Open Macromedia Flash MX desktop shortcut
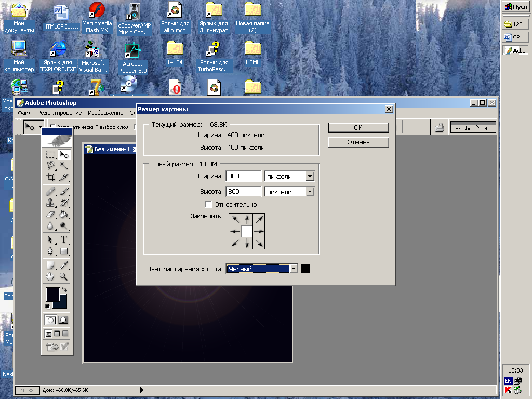 (x=97, y=18)
